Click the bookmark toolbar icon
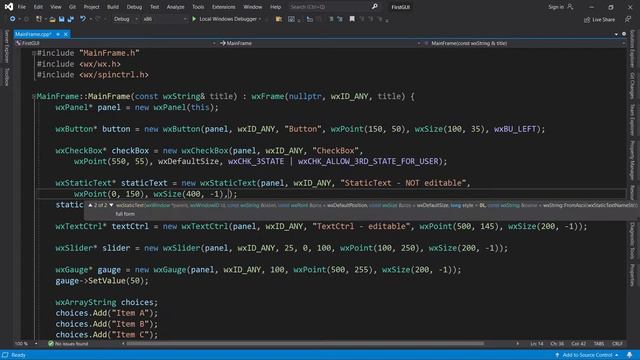Viewport: 640px width, 360px height. point(352,19)
